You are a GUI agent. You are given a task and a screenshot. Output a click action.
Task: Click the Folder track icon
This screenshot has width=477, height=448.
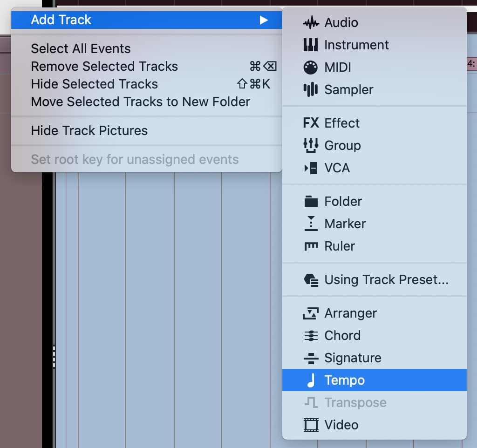point(311,201)
